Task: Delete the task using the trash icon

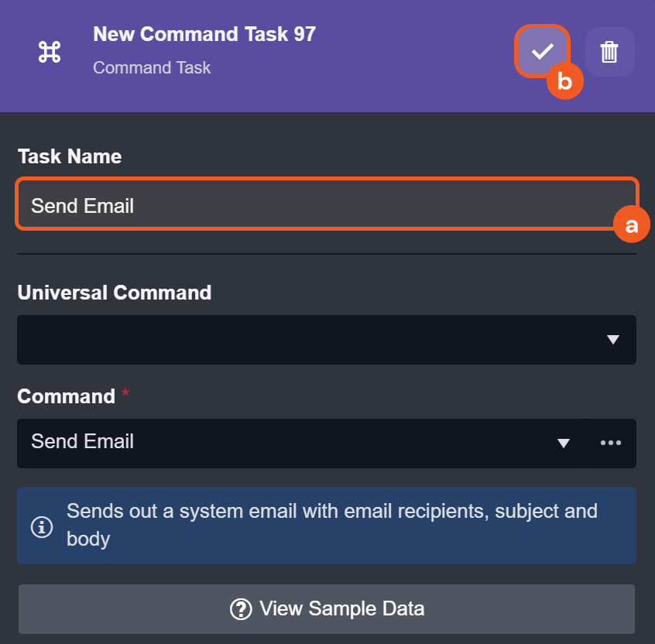Action: click(610, 52)
